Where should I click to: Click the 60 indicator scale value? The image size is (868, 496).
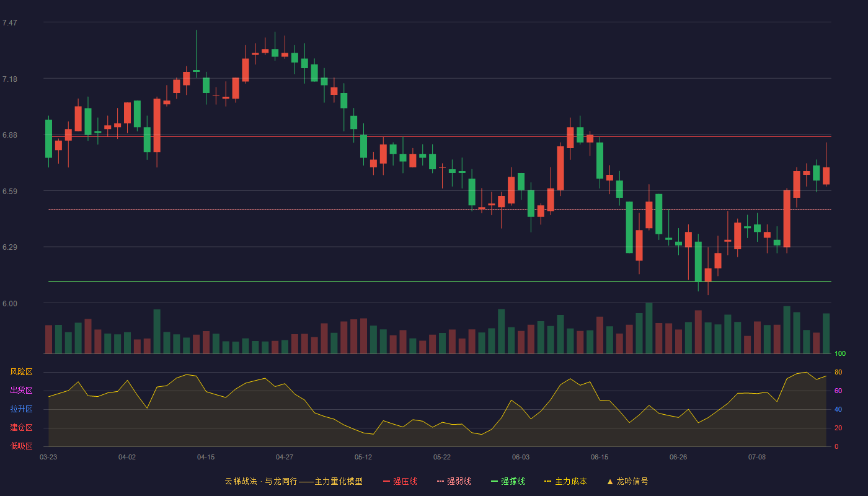[838, 391]
